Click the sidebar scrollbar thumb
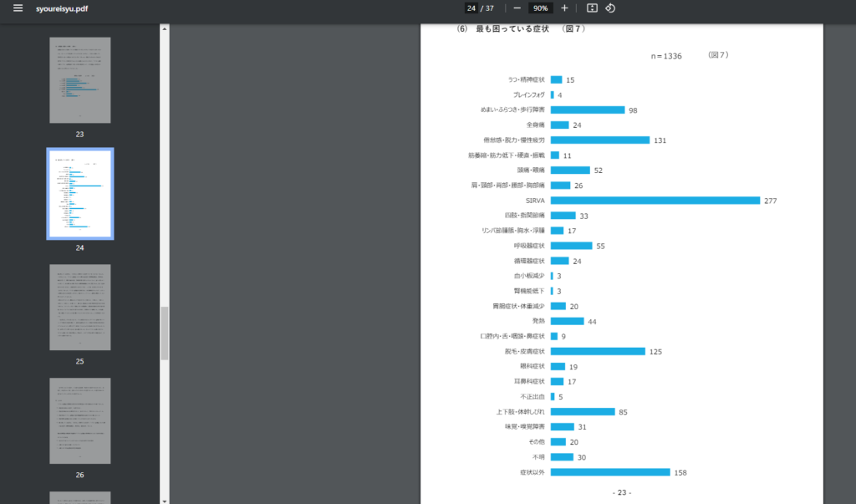 [x=165, y=333]
